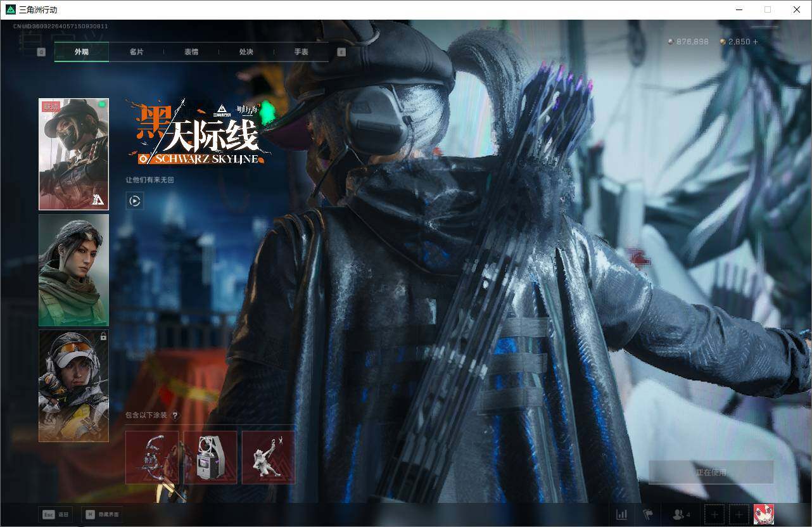The height and width of the screenshot is (527, 812).
Task: Switch to the 名片 tab
Action: [136, 52]
